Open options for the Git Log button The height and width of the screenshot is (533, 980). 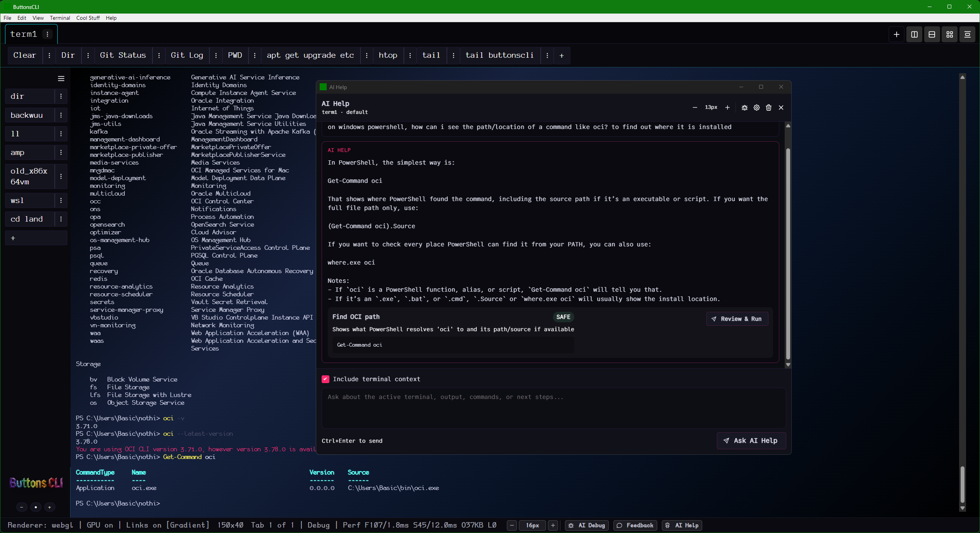[216, 55]
